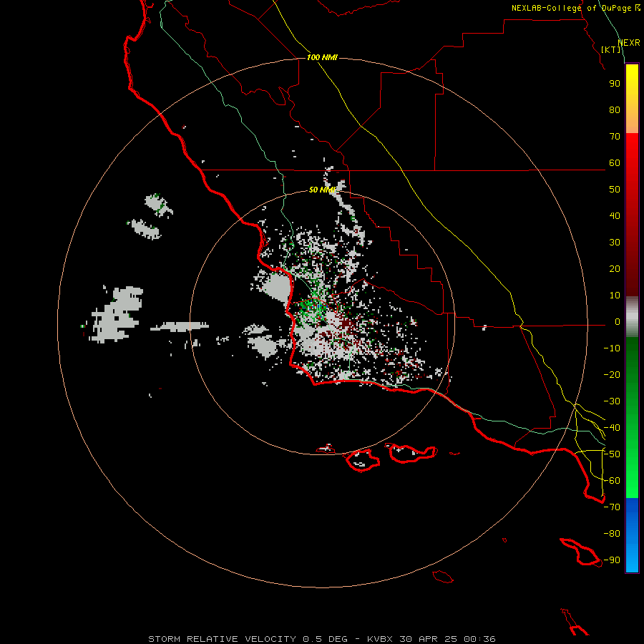Click the -30 value on velocity scale
Screen dimensions: 644x644
click(x=612, y=401)
